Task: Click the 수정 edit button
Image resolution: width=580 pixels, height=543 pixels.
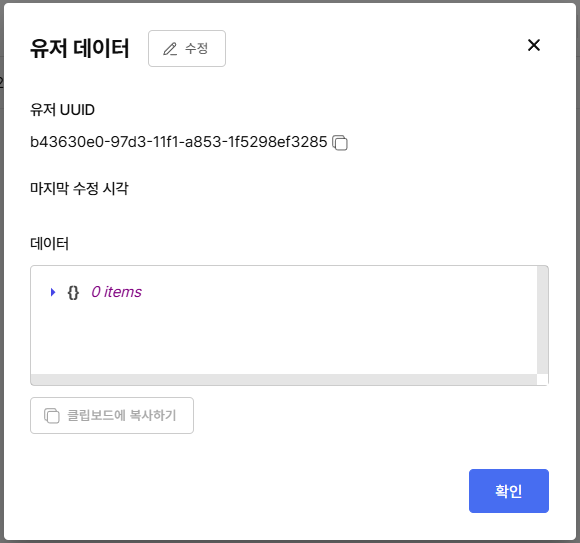Action: click(x=187, y=48)
